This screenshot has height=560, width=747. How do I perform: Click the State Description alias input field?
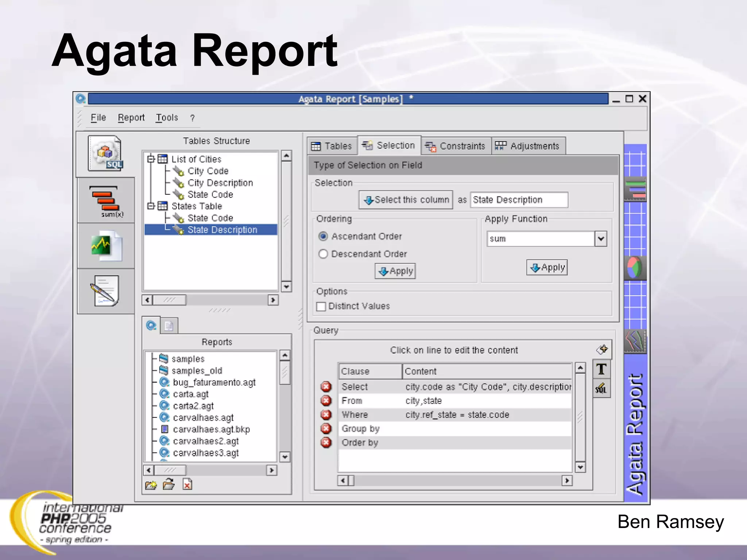tap(519, 200)
